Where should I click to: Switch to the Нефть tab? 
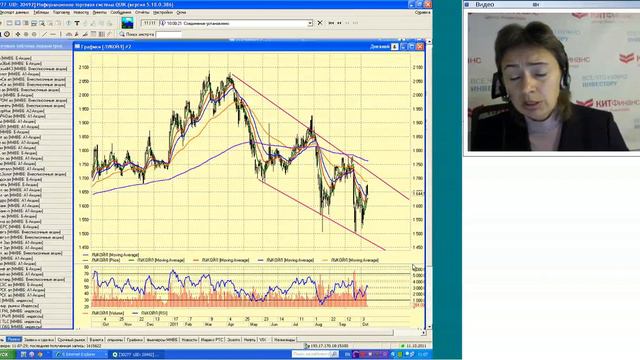point(249,340)
